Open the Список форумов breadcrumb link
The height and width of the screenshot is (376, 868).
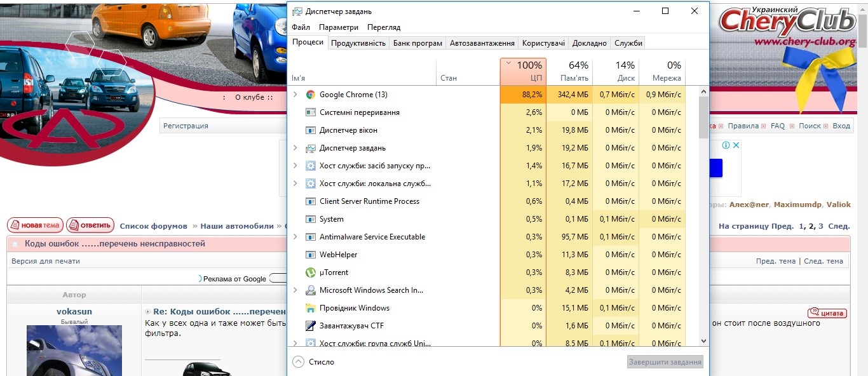coord(154,226)
